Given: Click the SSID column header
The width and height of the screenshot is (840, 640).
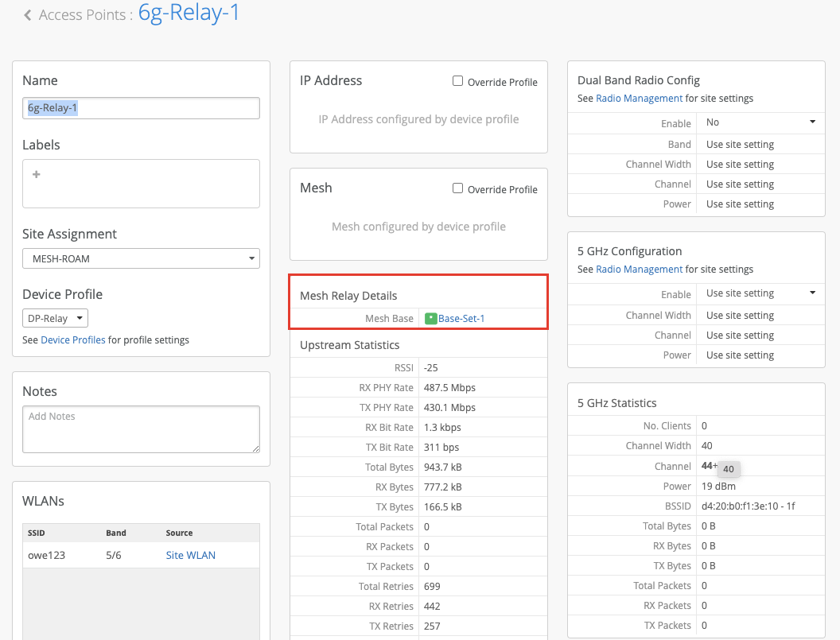Looking at the screenshot, I should [37, 533].
